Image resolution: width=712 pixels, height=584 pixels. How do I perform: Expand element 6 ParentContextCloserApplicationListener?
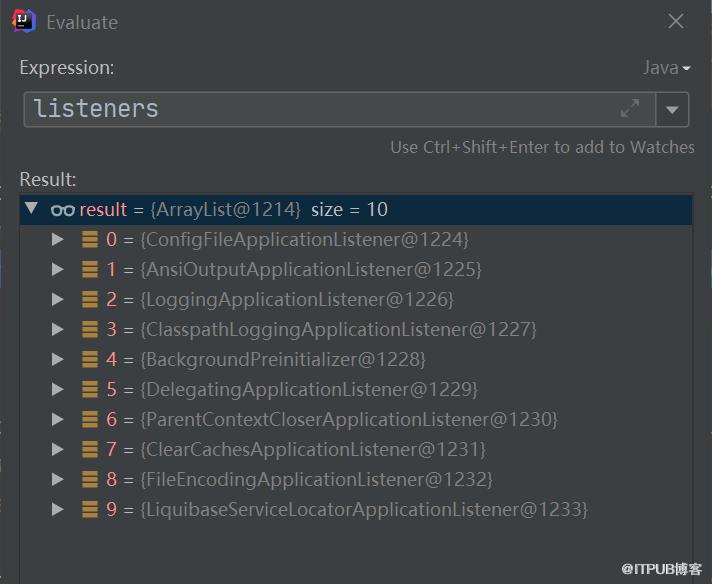click(x=57, y=419)
